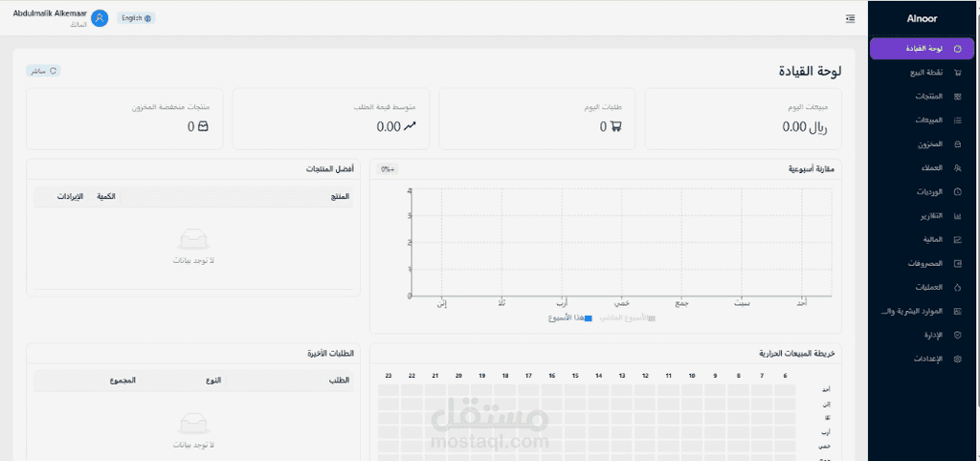This screenshot has width=980, height=461.
Task: Click the الإيرادات column header
Action: 70,196
